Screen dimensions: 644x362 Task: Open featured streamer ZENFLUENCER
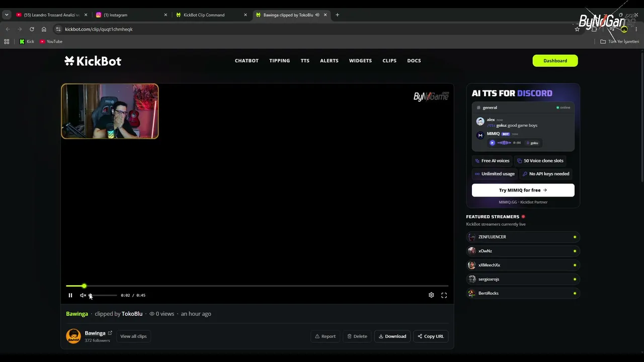(523, 237)
